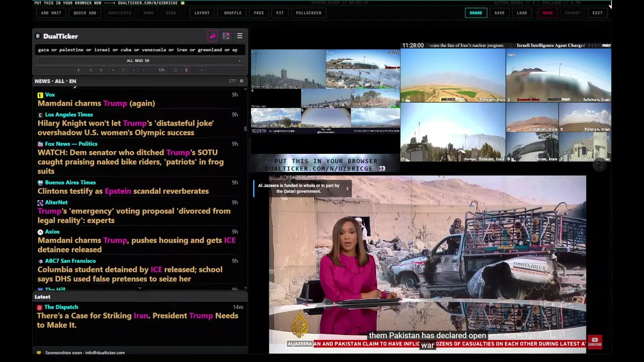The image size is (644, 362).
Task: Open headline 'Mamdani charms Trump (again)'
Action: (96, 103)
